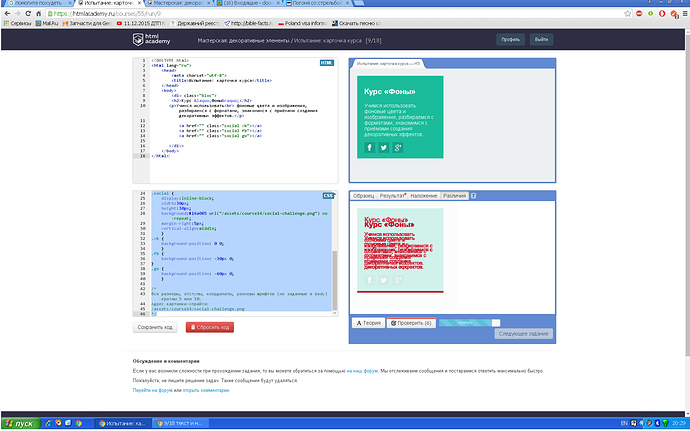This screenshot has height=431, width=690.
Task: Switch to the 9/18 текст и н... taskbar window
Action: point(180,424)
